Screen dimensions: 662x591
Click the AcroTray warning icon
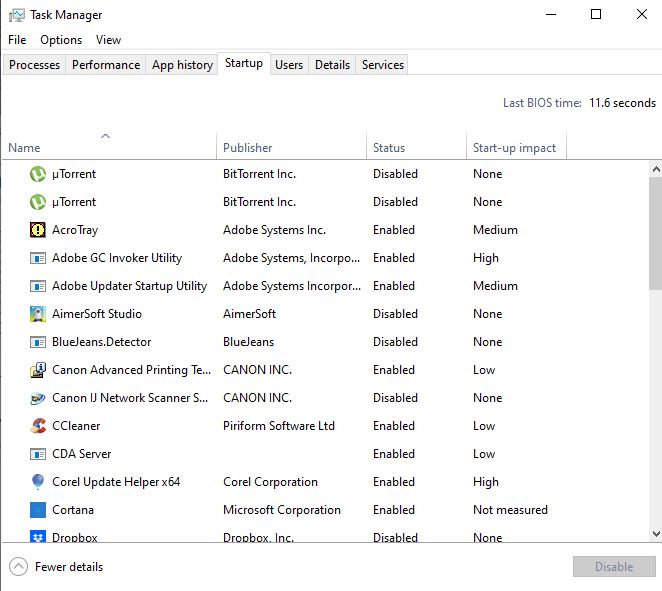[x=38, y=230]
